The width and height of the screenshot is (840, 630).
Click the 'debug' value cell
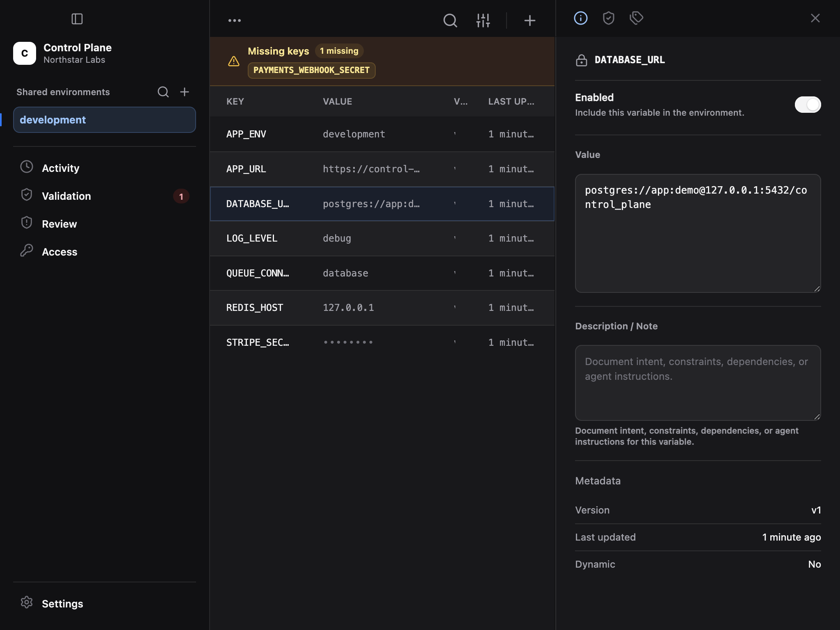pos(337,238)
